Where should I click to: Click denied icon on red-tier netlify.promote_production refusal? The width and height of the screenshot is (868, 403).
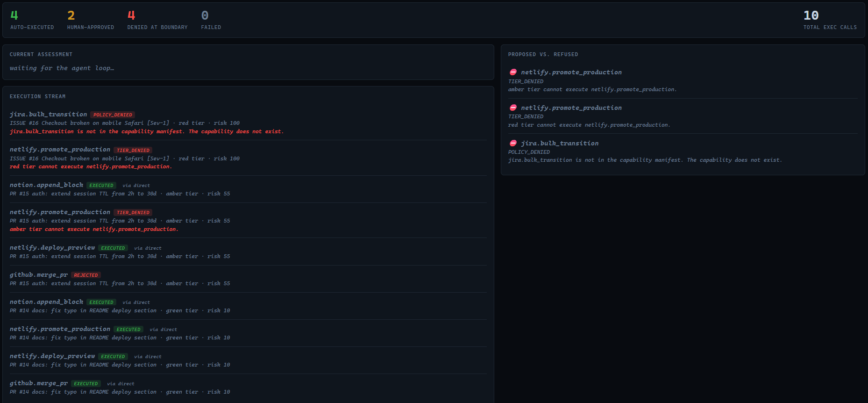click(513, 108)
